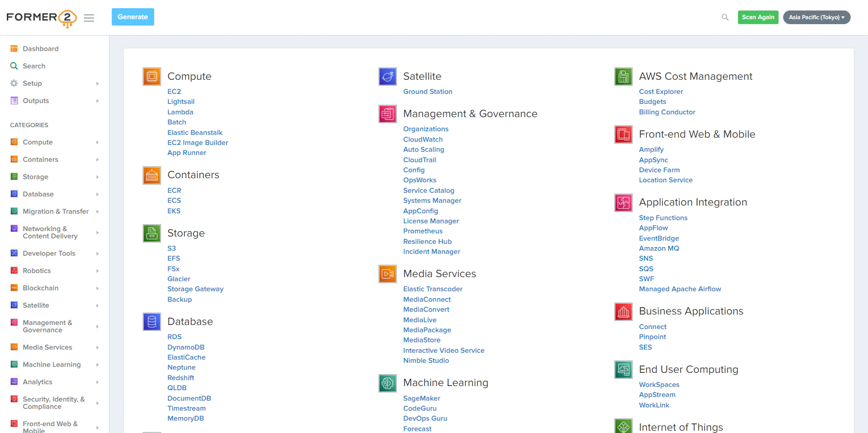Click the Robotics icon in sidebar
The width and height of the screenshot is (868, 433).
point(14,270)
